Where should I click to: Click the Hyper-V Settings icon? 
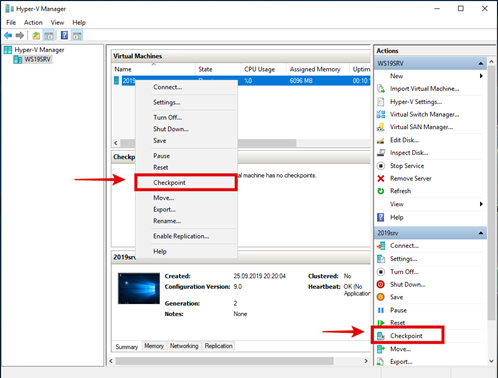point(381,102)
